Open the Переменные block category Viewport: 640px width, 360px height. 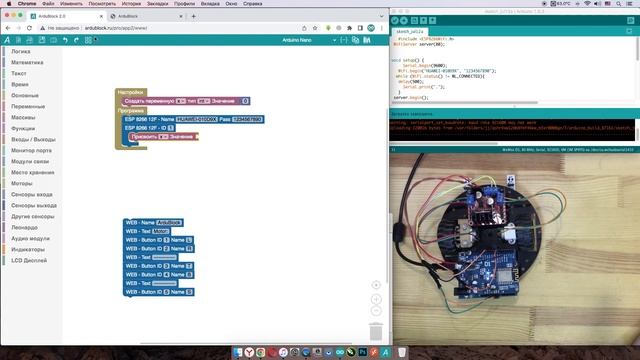pyautogui.click(x=28, y=107)
